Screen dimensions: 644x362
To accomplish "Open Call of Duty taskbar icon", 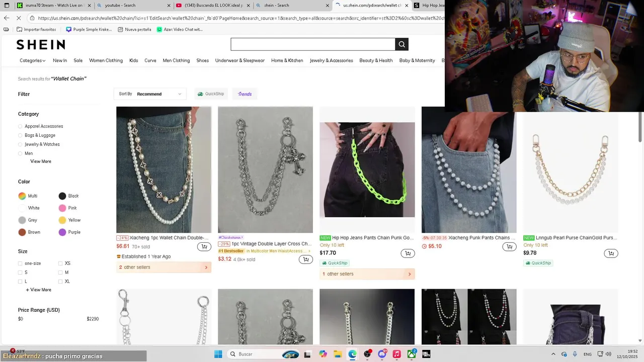I will point(426,354).
